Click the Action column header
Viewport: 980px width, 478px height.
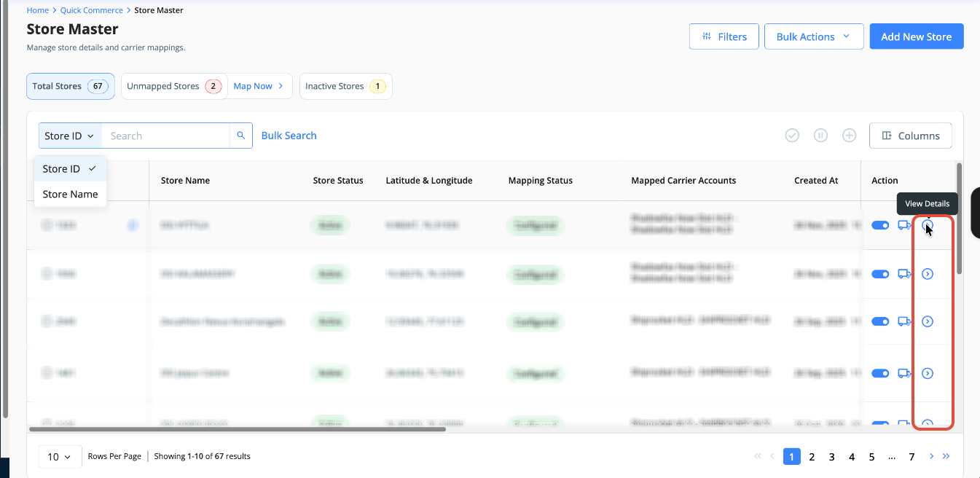pos(885,181)
